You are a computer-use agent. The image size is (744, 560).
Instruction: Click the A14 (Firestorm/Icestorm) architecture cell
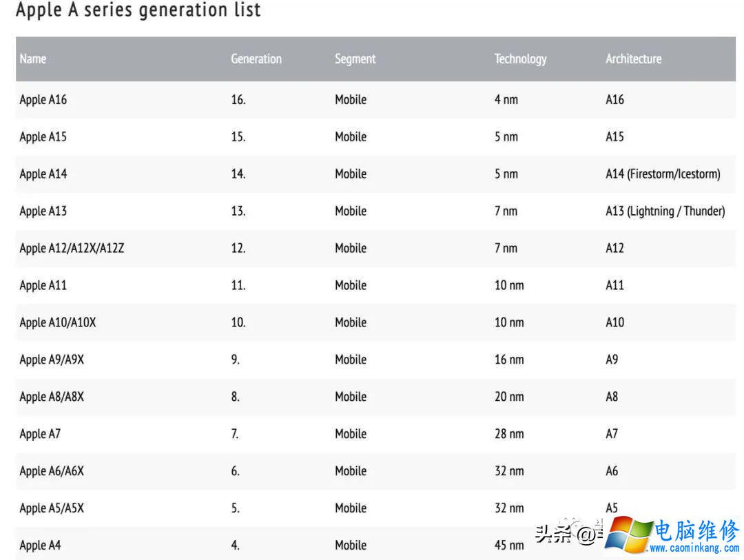tap(663, 174)
